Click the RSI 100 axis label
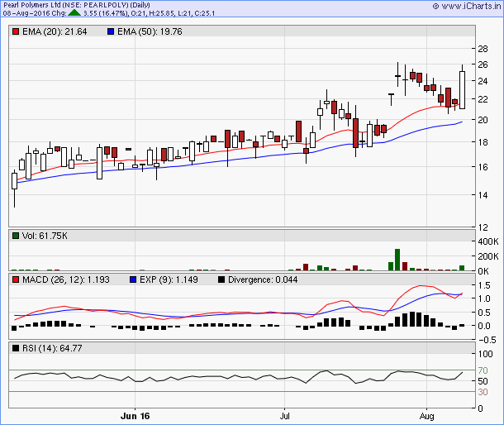504x425 pixels. (x=485, y=354)
